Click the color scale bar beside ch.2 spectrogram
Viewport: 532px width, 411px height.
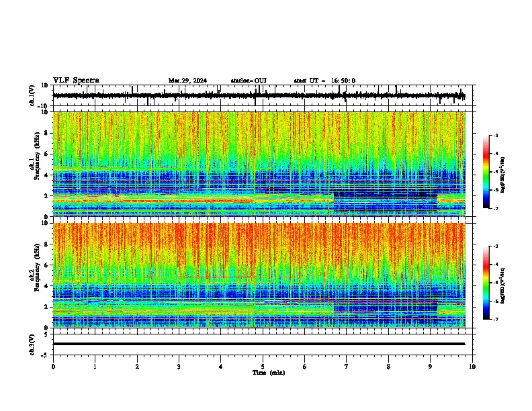486,283
